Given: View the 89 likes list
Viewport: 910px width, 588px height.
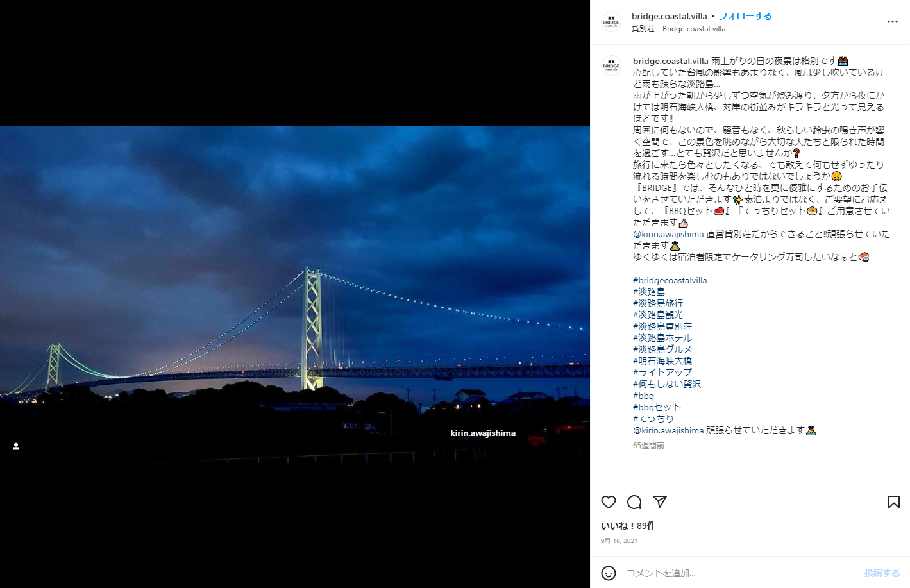Looking at the screenshot, I should [628, 526].
